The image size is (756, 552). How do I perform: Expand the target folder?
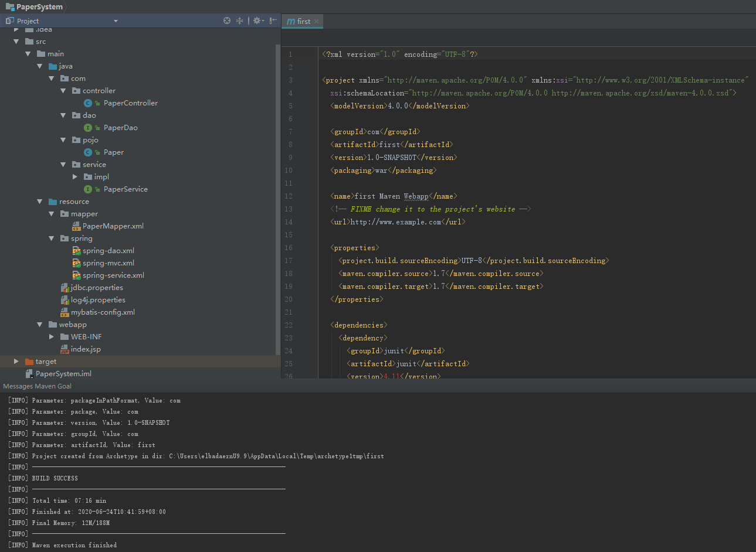click(16, 362)
